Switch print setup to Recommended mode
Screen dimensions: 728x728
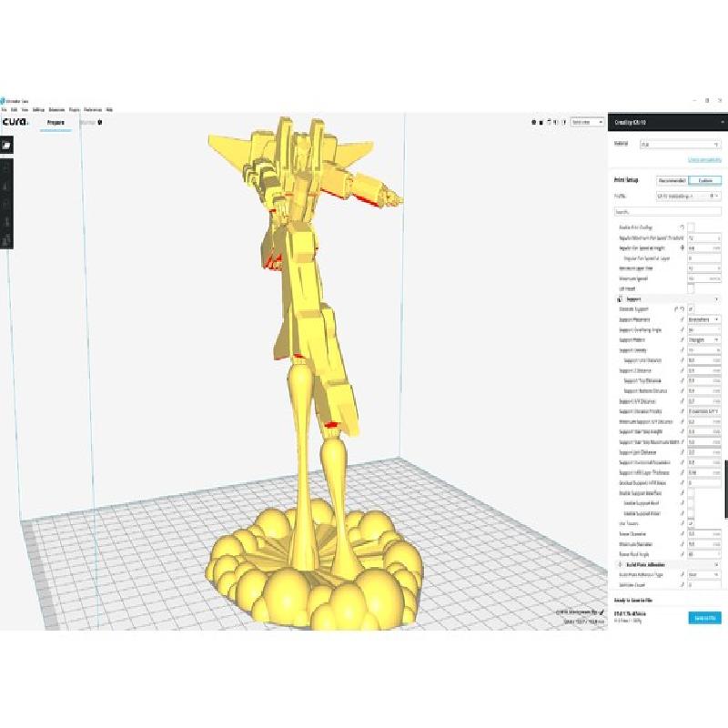(x=672, y=180)
